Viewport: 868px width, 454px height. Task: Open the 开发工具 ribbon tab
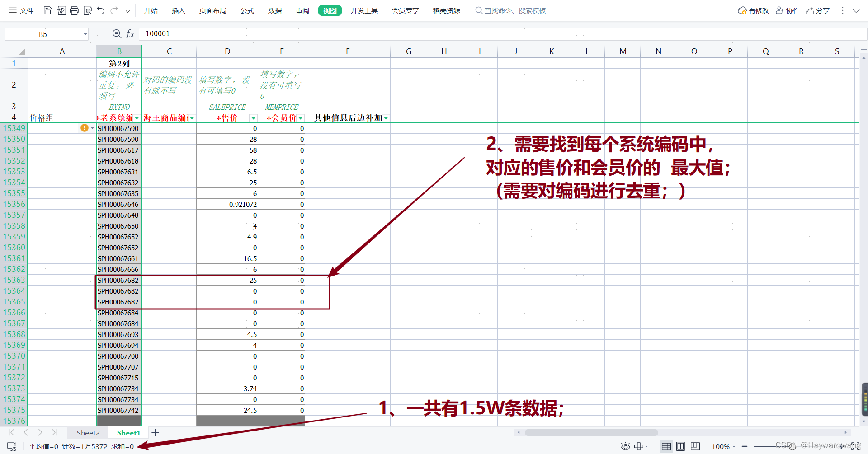click(364, 10)
